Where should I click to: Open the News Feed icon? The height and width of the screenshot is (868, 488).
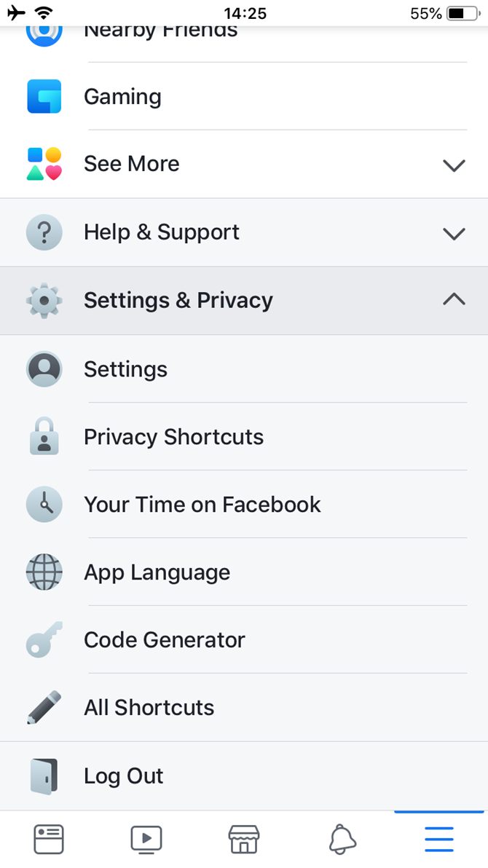tap(48, 838)
